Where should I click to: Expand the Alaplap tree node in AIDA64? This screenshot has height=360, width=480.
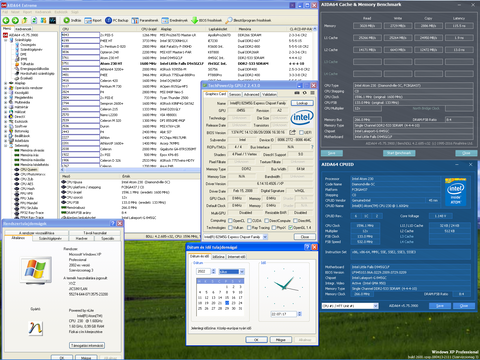(x=5, y=83)
